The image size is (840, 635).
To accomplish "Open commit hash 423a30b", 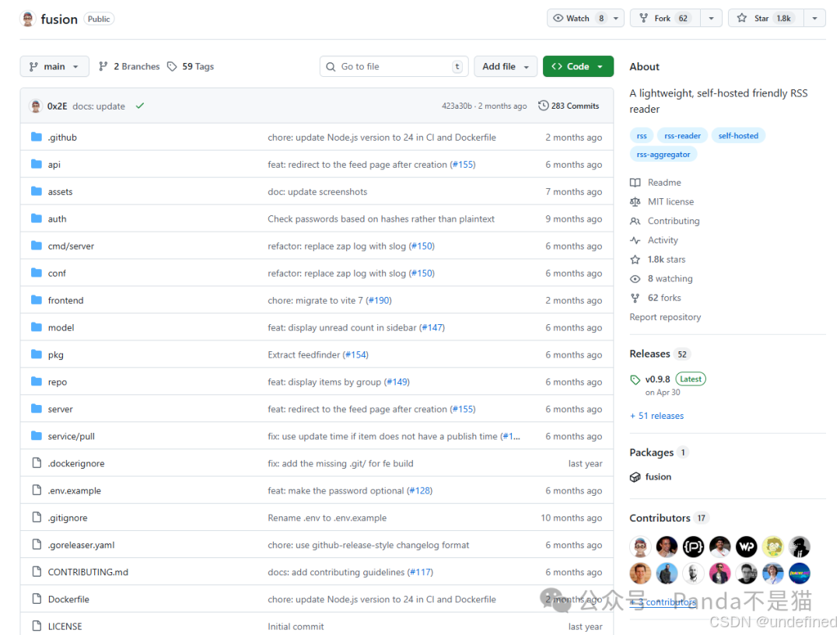I will 457,106.
